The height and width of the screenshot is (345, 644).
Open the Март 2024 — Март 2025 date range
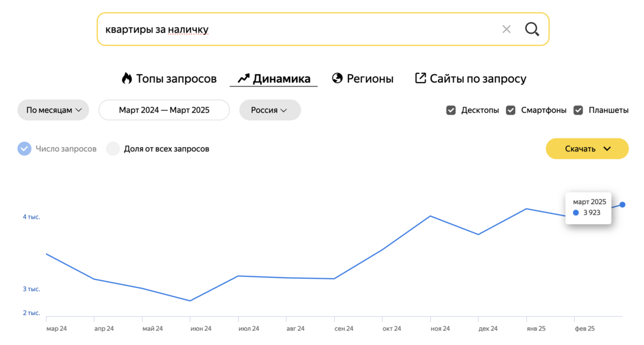coord(164,110)
